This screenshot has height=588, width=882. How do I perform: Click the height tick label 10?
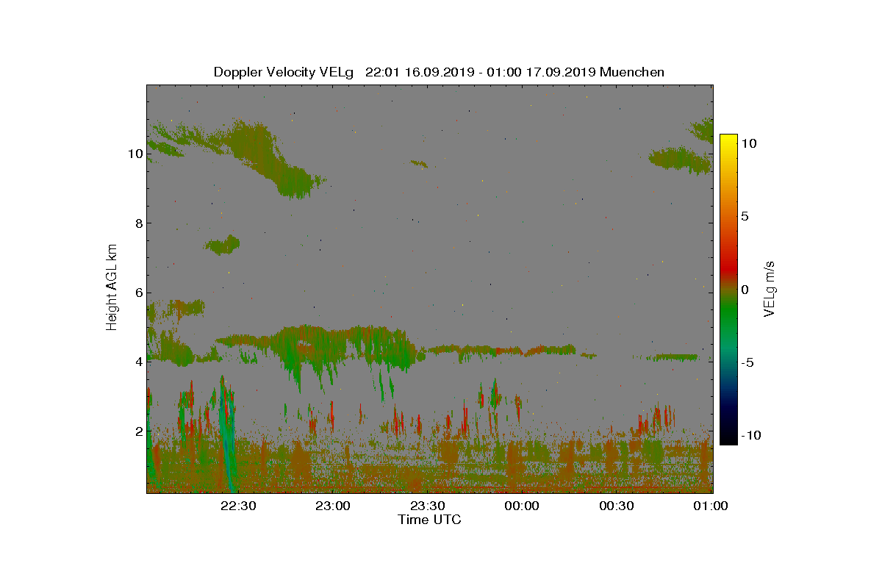(x=135, y=154)
